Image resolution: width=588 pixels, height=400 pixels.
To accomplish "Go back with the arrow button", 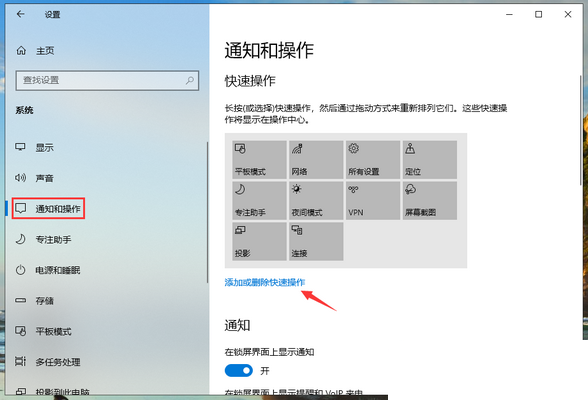I will tap(21, 14).
